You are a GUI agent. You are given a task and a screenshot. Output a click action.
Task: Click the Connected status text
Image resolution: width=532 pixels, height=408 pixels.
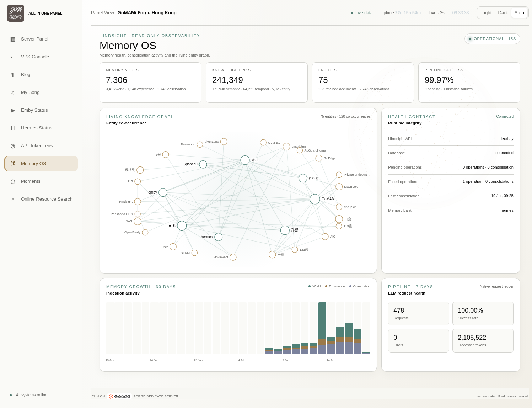coord(505,116)
